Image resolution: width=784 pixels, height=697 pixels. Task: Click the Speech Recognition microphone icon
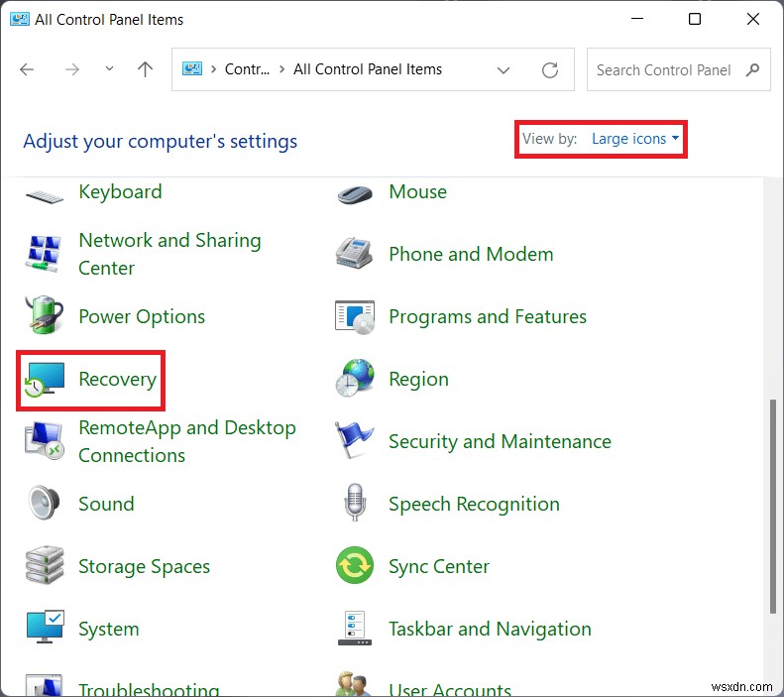[x=355, y=504]
